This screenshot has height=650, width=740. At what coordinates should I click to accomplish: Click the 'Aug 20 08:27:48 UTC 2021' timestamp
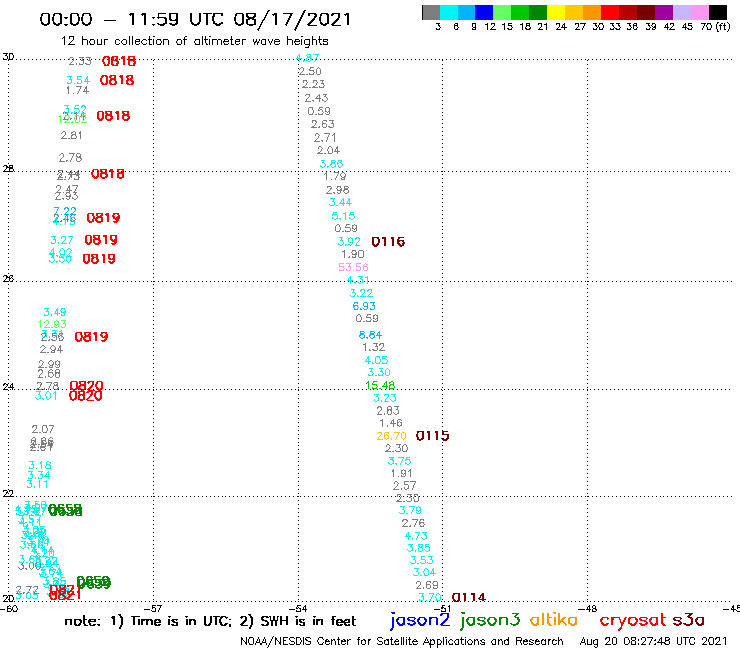click(x=653, y=642)
